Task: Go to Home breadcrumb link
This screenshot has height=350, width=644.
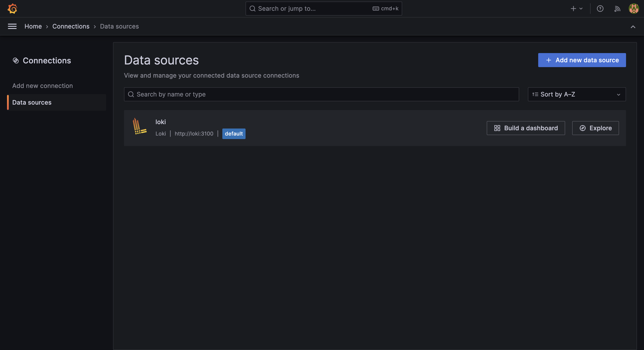Action: tap(33, 26)
